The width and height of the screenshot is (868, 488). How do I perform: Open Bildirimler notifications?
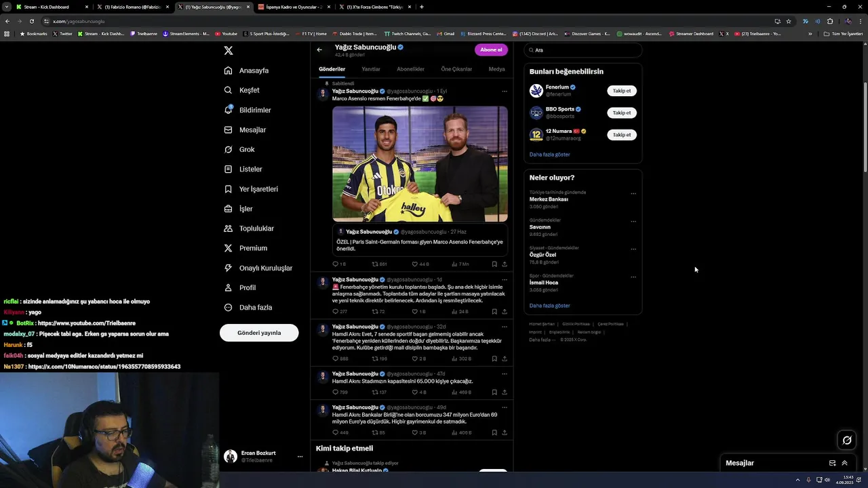tap(248, 110)
